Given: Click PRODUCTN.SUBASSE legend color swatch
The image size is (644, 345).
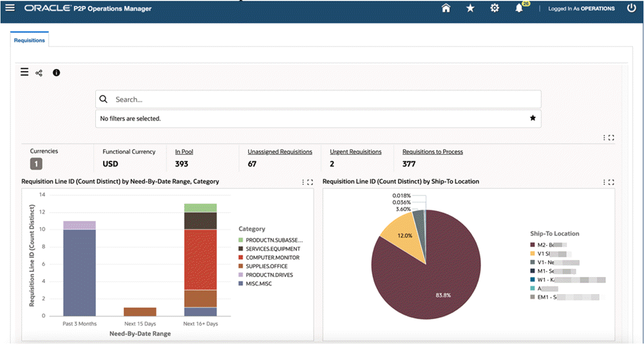Looking at the screenshot, I should pos(241,240).
